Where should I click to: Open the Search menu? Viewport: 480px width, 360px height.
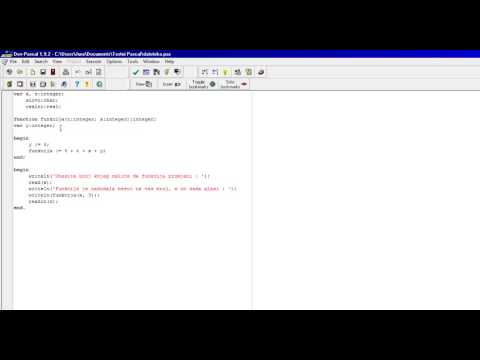pyautogui.click(x=41, y=62)
